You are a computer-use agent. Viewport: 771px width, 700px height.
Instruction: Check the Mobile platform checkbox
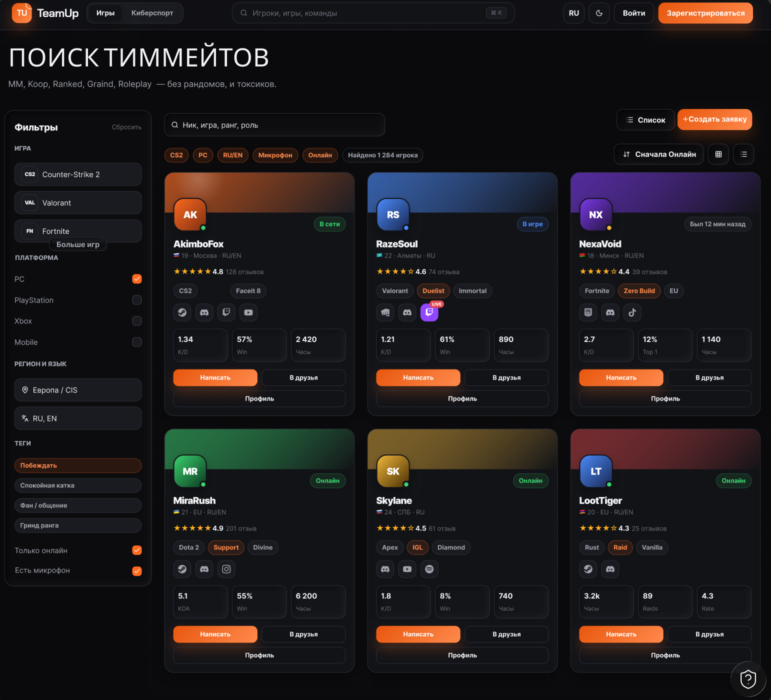coord(137,342)
